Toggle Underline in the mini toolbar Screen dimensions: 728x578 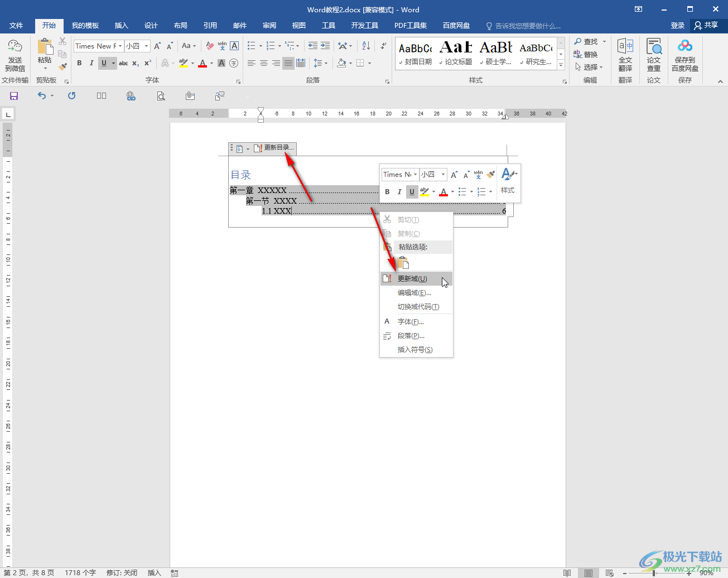tap(412, 192)
